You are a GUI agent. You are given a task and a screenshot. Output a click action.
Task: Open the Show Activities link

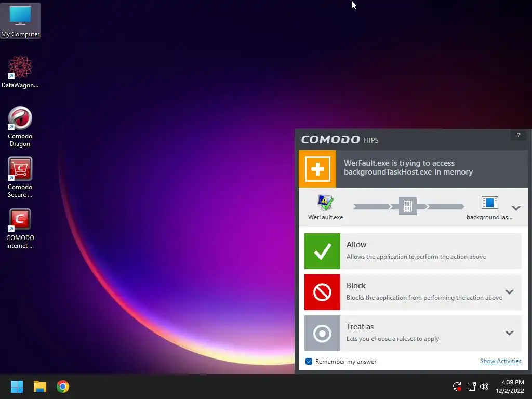[x=500, y=361]
